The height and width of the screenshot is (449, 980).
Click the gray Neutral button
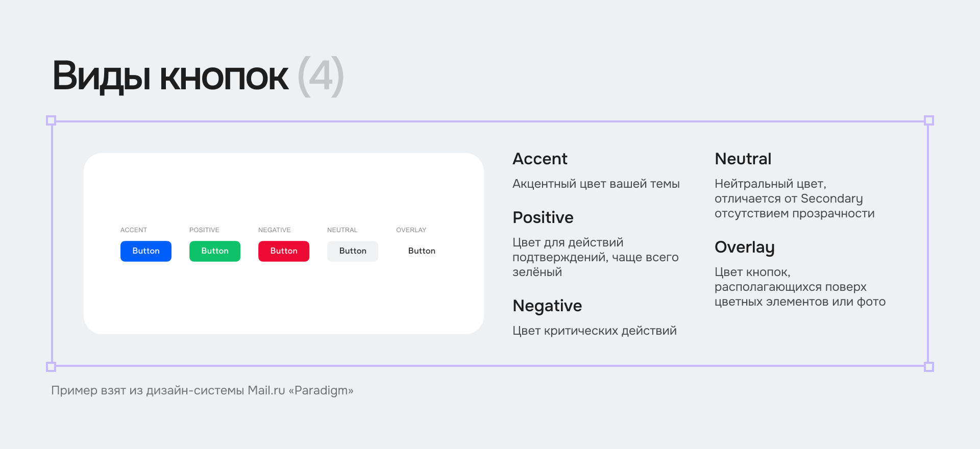click(353, 251)
